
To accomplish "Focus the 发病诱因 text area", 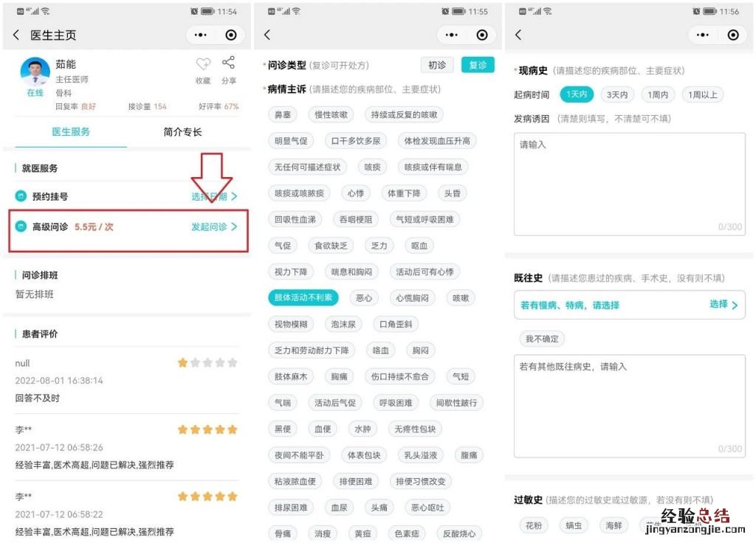I will tap(630, 184).
